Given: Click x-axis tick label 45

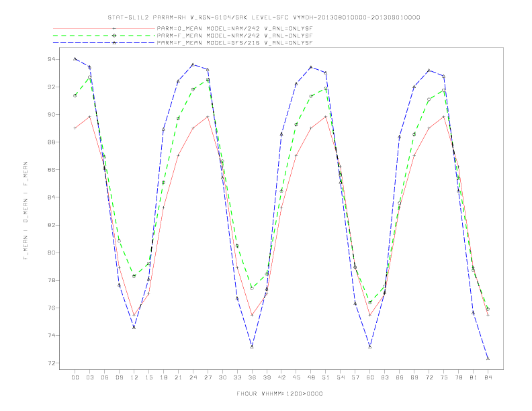Looking at the screenshot, I should coord(296,377).
